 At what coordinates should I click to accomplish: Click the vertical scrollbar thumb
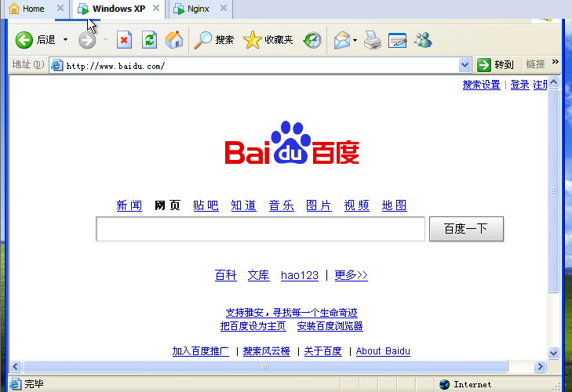[553, 191]
